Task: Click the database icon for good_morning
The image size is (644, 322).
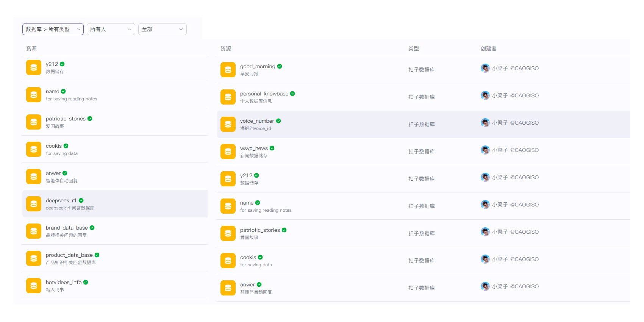Action: 228,70
